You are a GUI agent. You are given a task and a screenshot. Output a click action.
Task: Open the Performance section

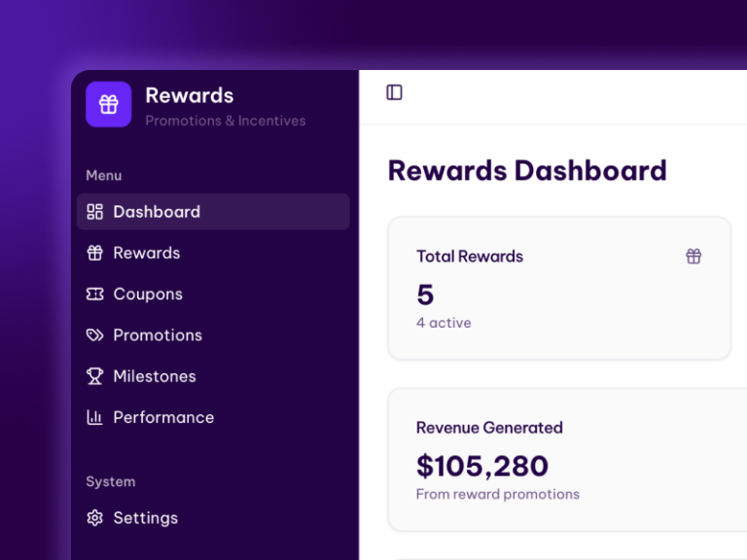(x=213, y=418)
